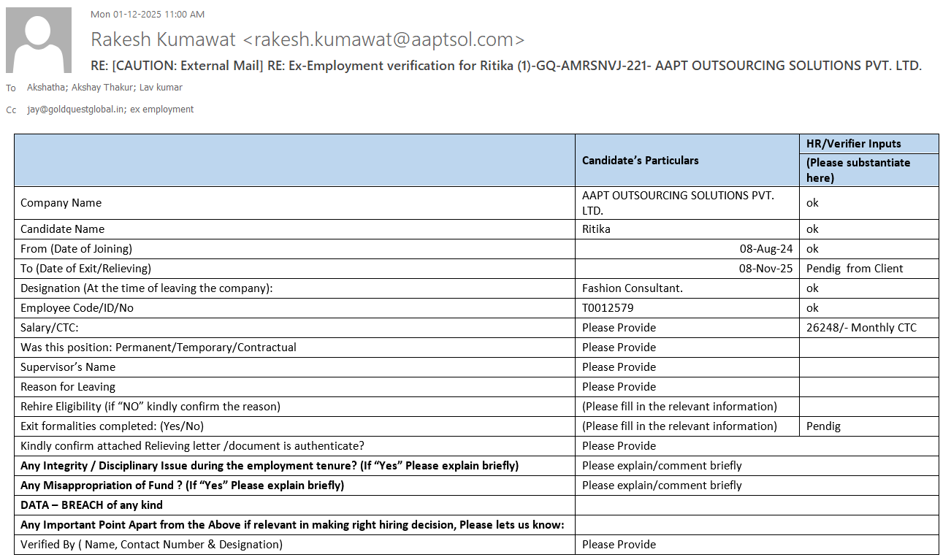Click the 'DATA – BREACH of any kind' row label
Image resolution: width=951 pixels, height=560 pixels.
pyautogui.click(x=91, y=505)
